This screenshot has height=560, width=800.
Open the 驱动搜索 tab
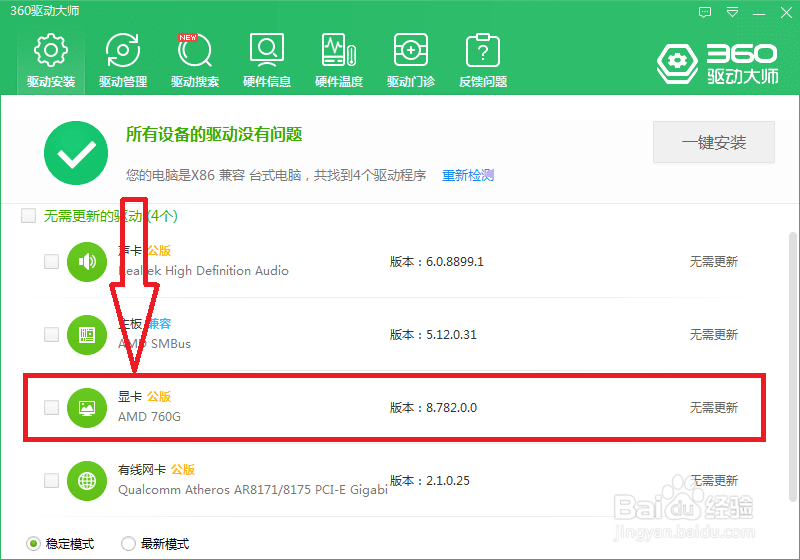(x=194, y=60)
